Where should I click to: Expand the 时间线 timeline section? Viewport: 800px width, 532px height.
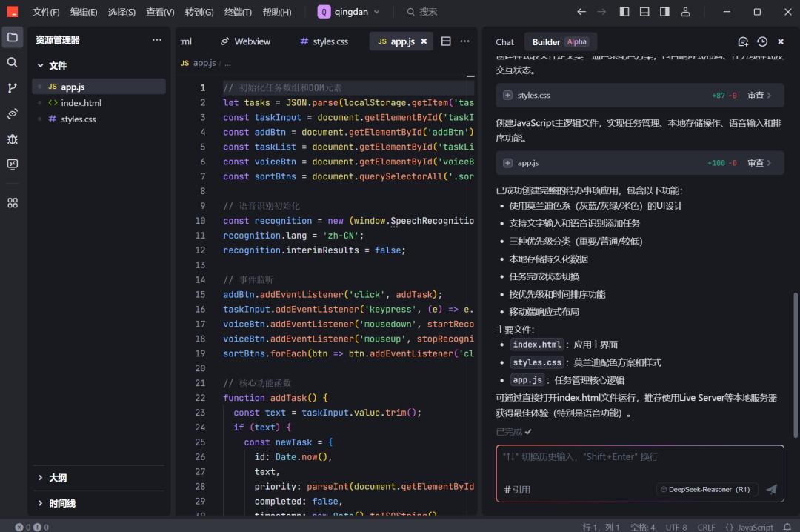click(x=61, y=503)
